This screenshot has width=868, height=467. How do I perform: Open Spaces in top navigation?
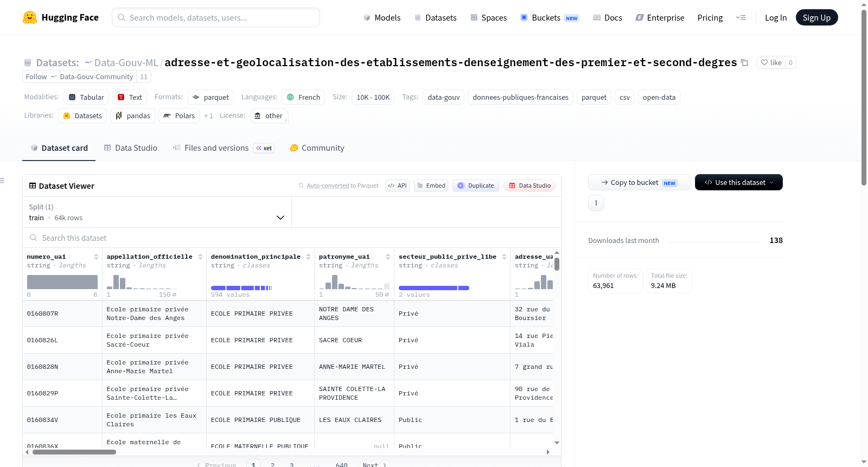(x=489, y=17)
